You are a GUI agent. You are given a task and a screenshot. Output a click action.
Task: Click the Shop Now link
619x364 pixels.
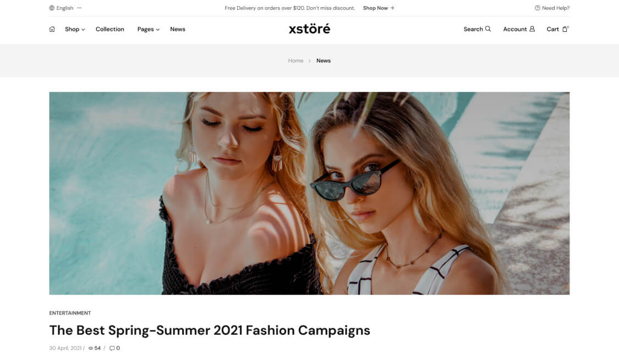click(x=379, y=8)
